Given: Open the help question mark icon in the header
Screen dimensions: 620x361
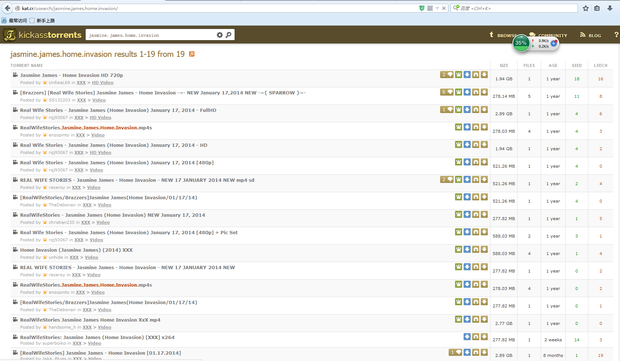Looking at the screenshot, I should pyautogui.click(x=616, y=35).
